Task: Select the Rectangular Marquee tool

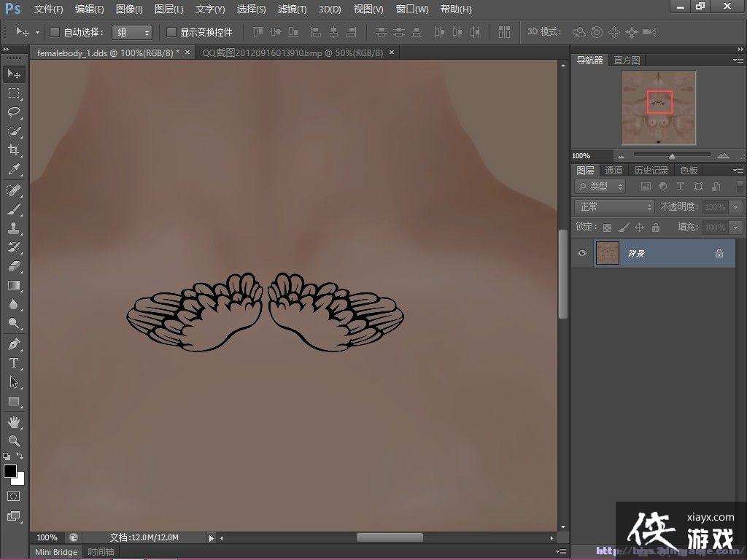Action: point(14,93)
